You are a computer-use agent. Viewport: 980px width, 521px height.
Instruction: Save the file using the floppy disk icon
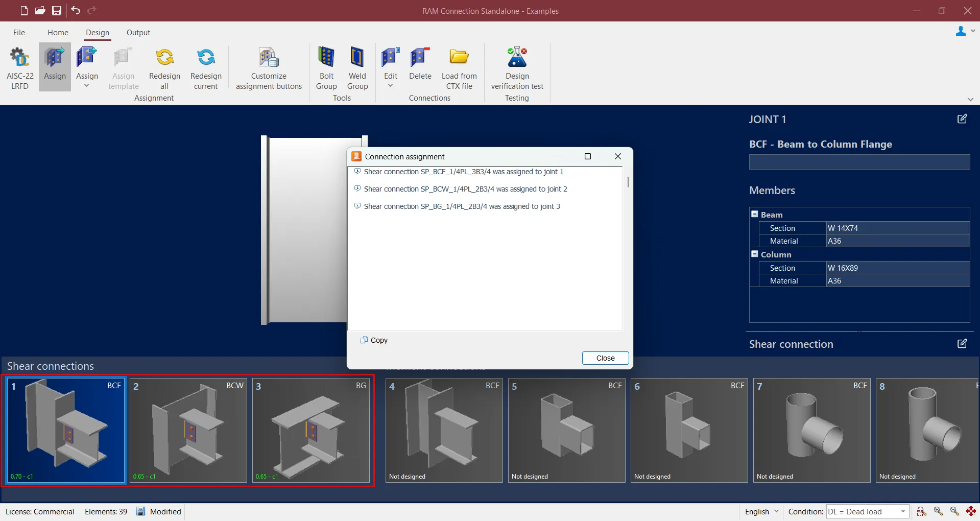57,10
